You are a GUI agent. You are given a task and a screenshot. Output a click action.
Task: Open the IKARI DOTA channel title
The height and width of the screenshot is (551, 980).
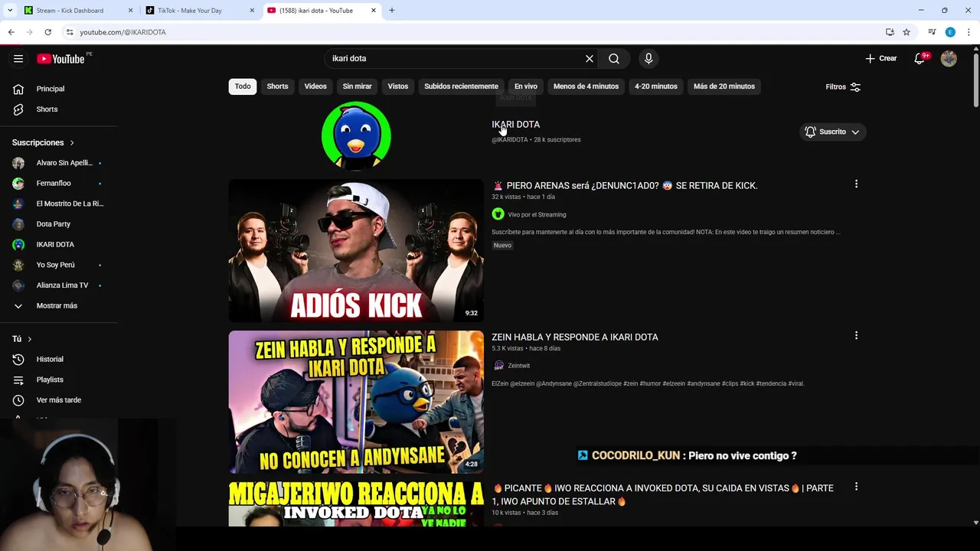coord(515,124)
